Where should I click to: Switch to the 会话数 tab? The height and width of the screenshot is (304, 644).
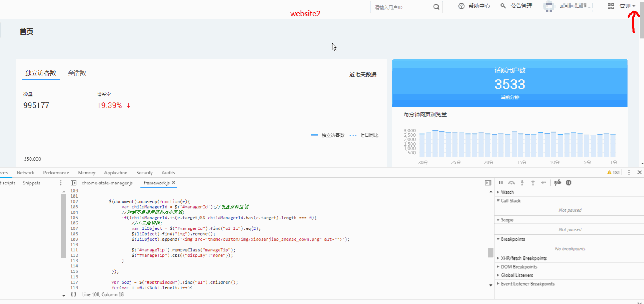click(x=77, y=73)
